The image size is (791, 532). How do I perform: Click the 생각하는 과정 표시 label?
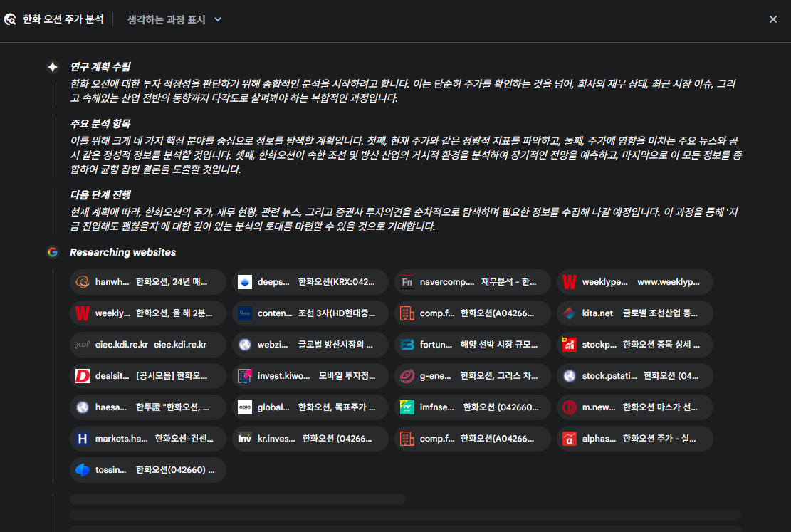(167, 20)
